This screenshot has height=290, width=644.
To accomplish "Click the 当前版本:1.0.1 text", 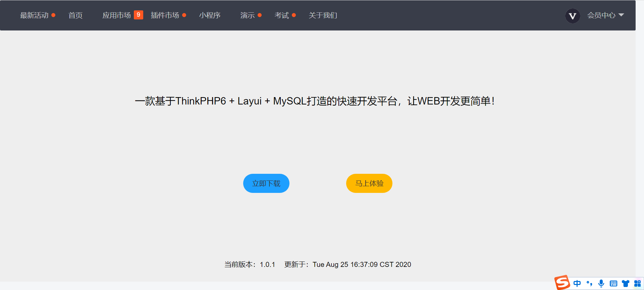I will [x=250, y=265].
